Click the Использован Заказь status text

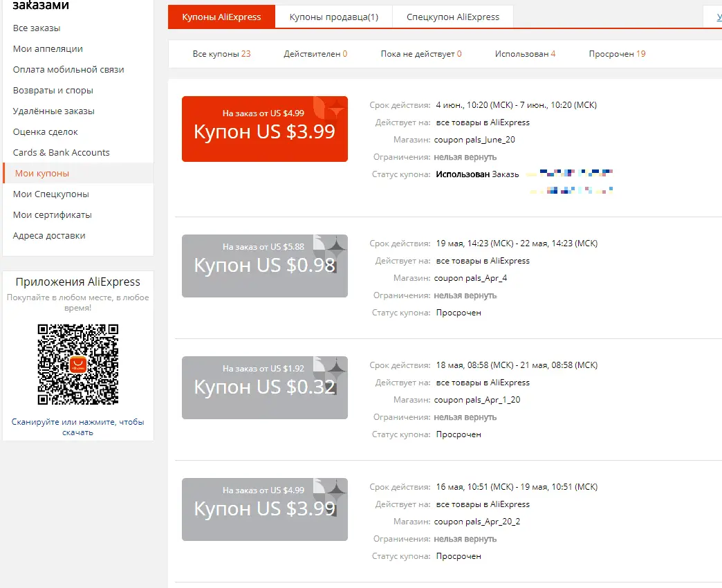[477, 174]
